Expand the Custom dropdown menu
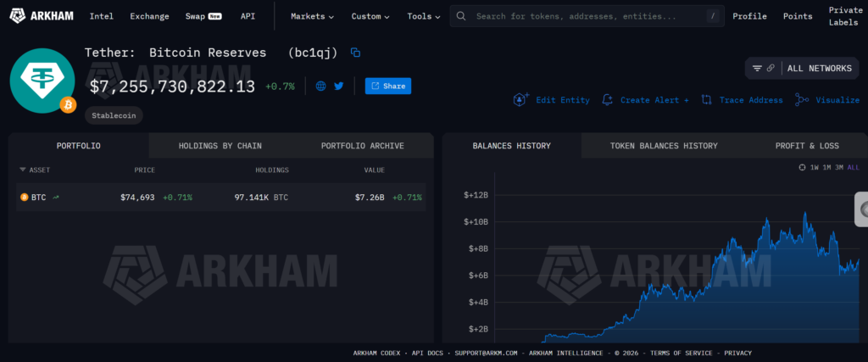The width and height of the screenshot is (868, 362). coord(370,16)
